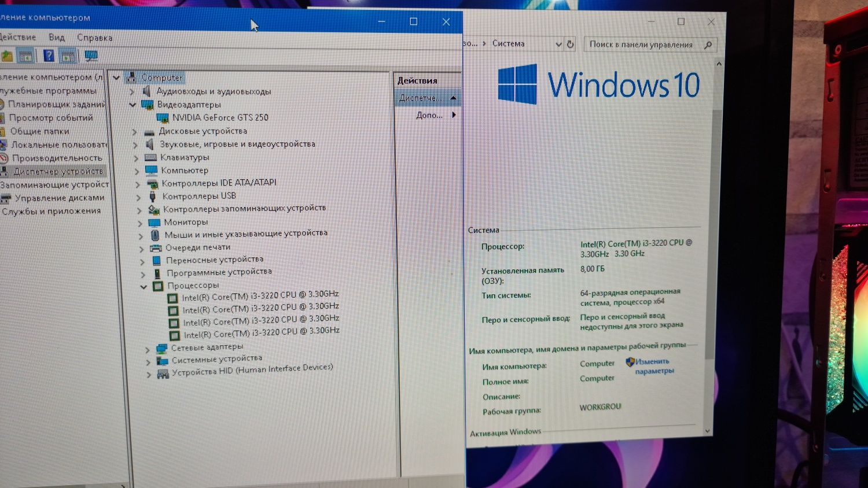Image resolution: width=868 pixels, height=488 pixels.
Task: Click the Контроллеры USB plug icon
Action: coord(153,197)
